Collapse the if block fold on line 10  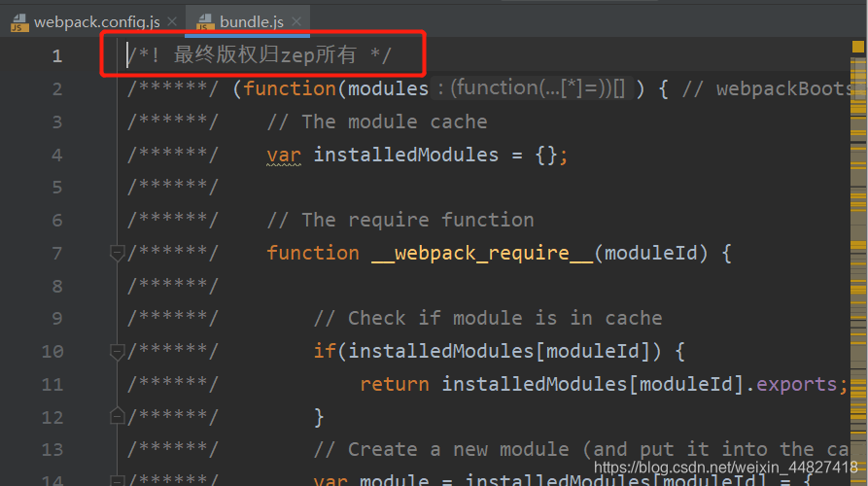(x=117, y=352)
